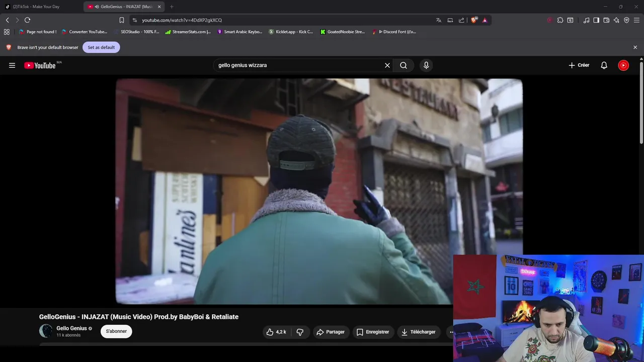The width and height of the screenshot is (644, 362).
Task: Open the Brave playlist music icon
Action: pos(586,20)
